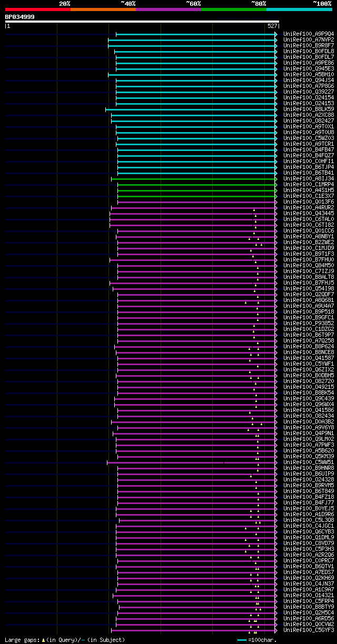Viewport: 337px width, 644px height.
Task: Click cyan alignment bar for UniRef100_A2XC88
Action: pyautogui.click(x=194, y=115)
